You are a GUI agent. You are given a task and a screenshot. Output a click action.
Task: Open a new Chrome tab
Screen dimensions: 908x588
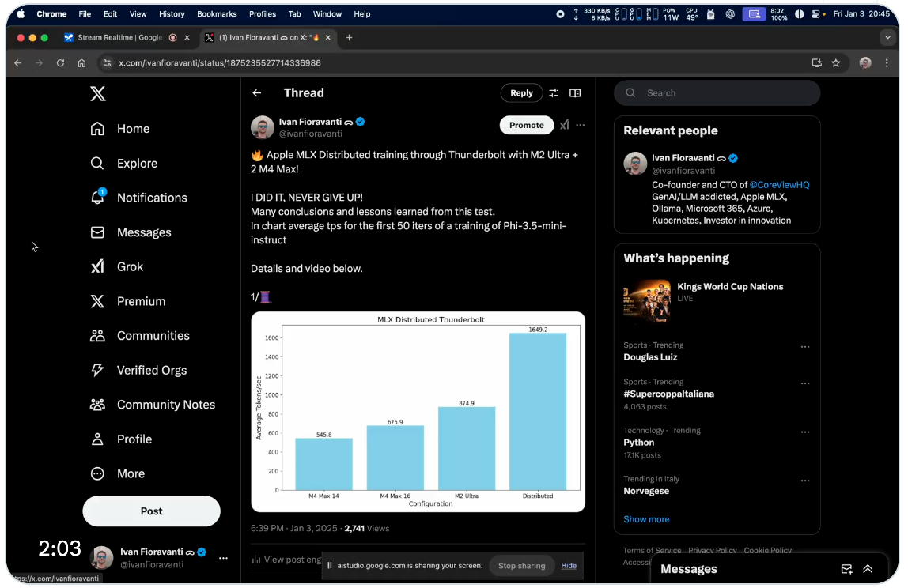pyautogui.click(x=349, y=38)
